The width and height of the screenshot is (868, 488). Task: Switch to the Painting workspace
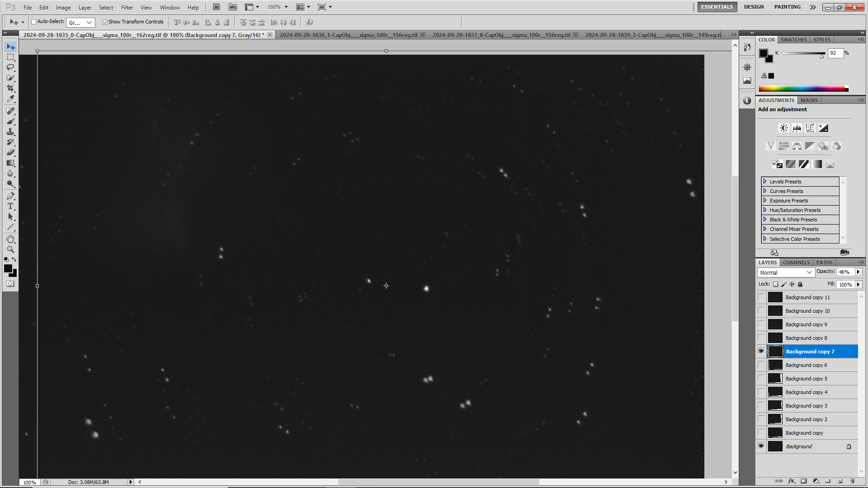click(787, 7)
